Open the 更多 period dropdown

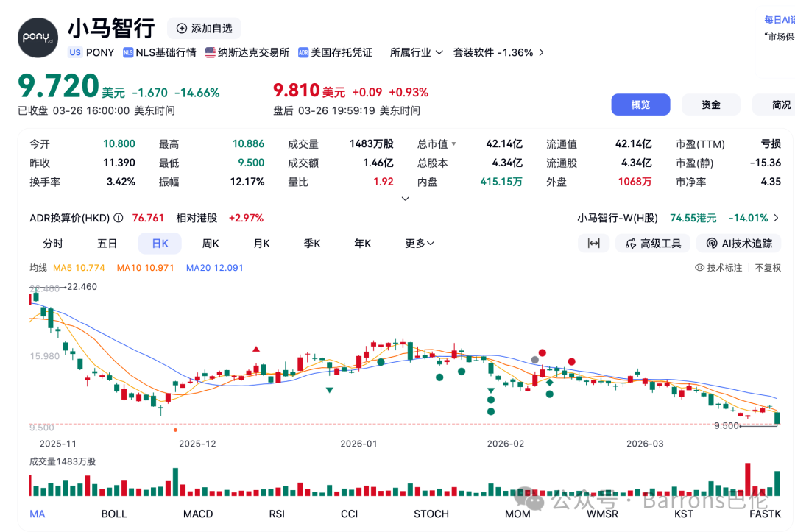click(420, 244)
